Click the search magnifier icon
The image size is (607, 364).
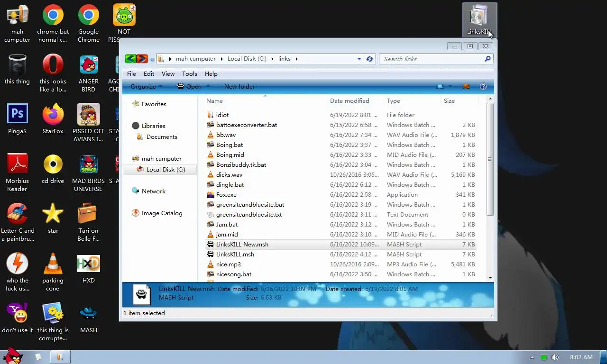[487, 59]
